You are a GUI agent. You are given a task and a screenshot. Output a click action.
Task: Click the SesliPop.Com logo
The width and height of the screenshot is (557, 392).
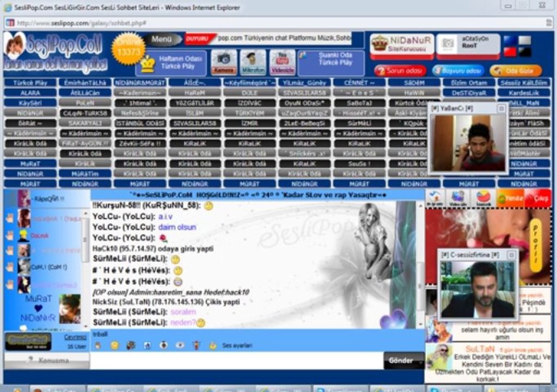54,53
